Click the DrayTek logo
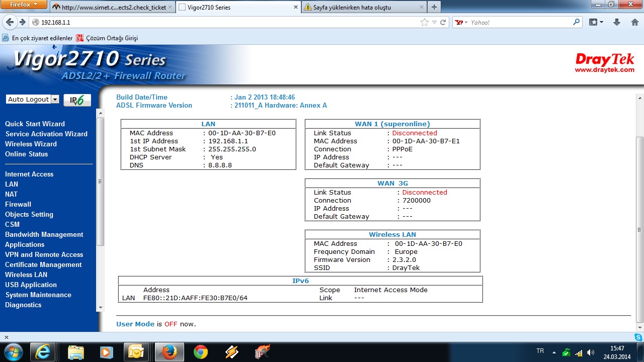 604,62
